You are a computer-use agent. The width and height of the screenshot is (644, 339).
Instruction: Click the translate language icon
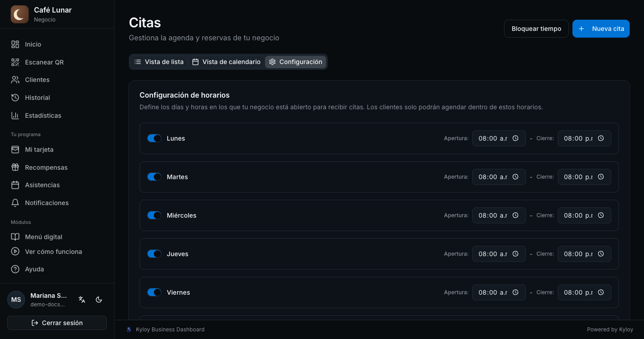coord(82,300)
